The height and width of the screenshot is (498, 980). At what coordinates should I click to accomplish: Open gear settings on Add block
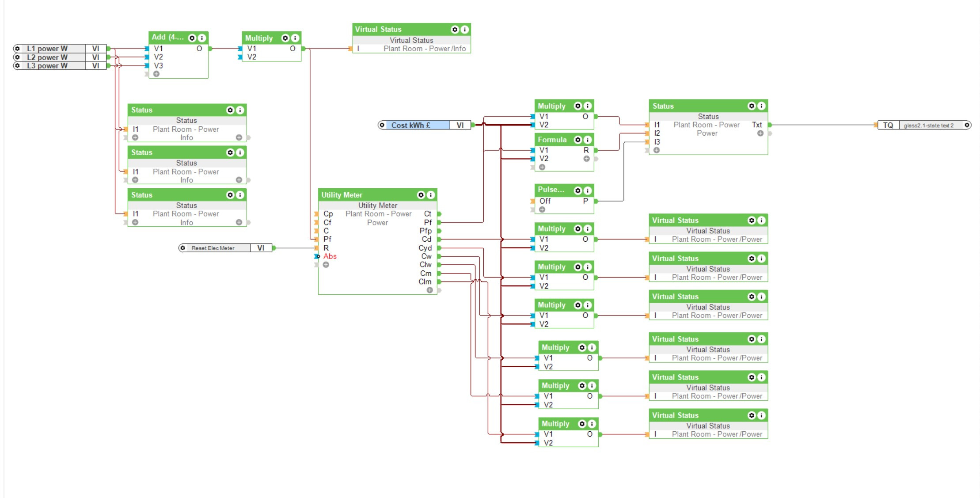click(x=192, y=38)
